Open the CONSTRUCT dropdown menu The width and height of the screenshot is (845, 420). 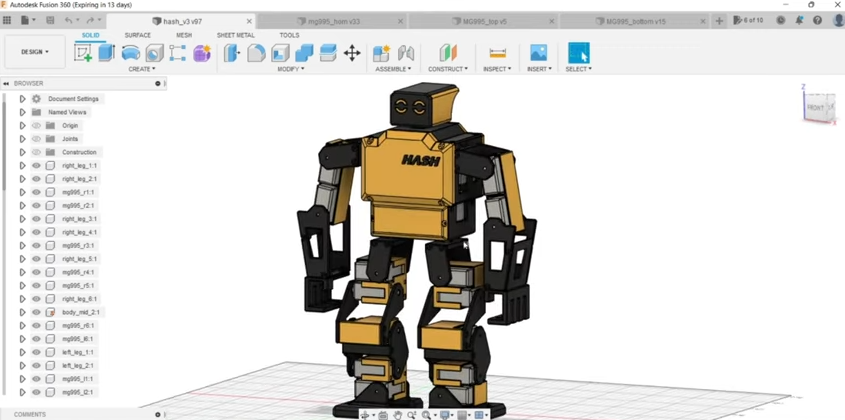(x=448, y=69)
